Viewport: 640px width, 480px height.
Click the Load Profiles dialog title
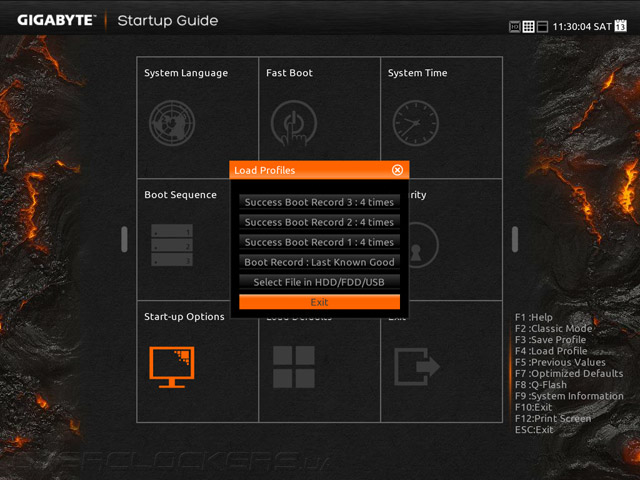(x=264, y=170)
